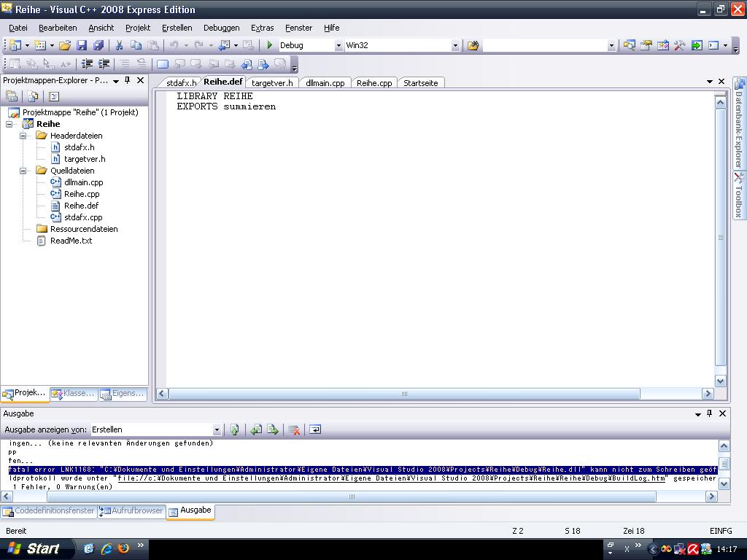Toggle word wrap in the output pane
747x560 pixels.
tap(315, 429)
